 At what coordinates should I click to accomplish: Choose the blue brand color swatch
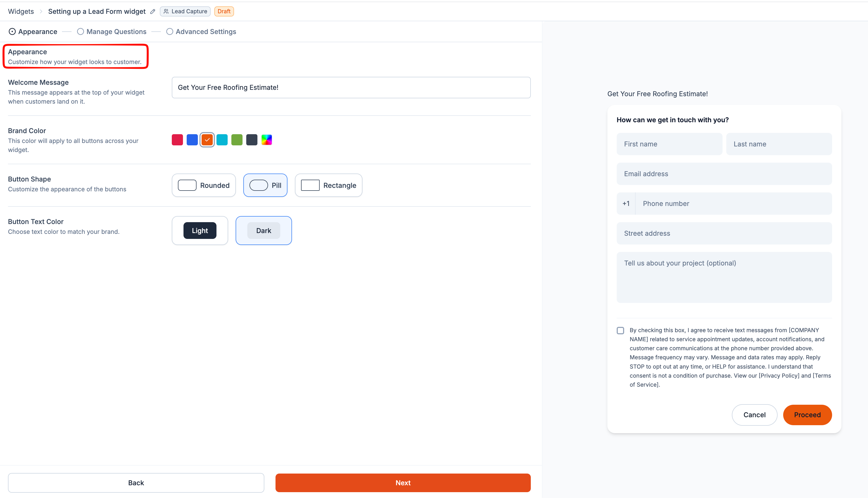point(192,140)
